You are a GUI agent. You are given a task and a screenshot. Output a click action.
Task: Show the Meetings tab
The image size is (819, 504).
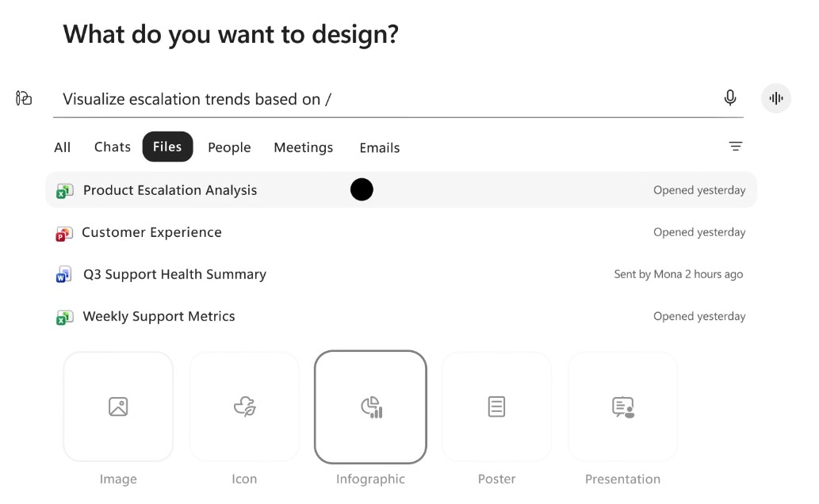click(304, 147)
